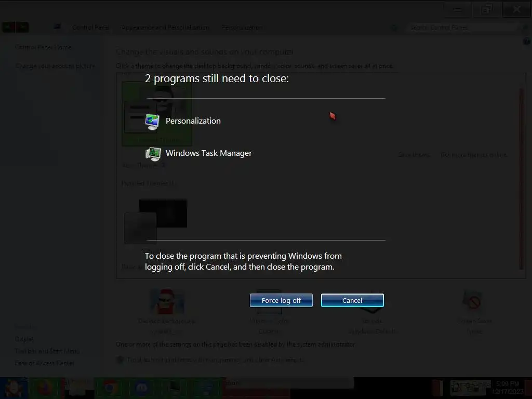Click the taskbar clock showing 5:08 PM
The image size is (532, 399).
(x=508, y=388)
